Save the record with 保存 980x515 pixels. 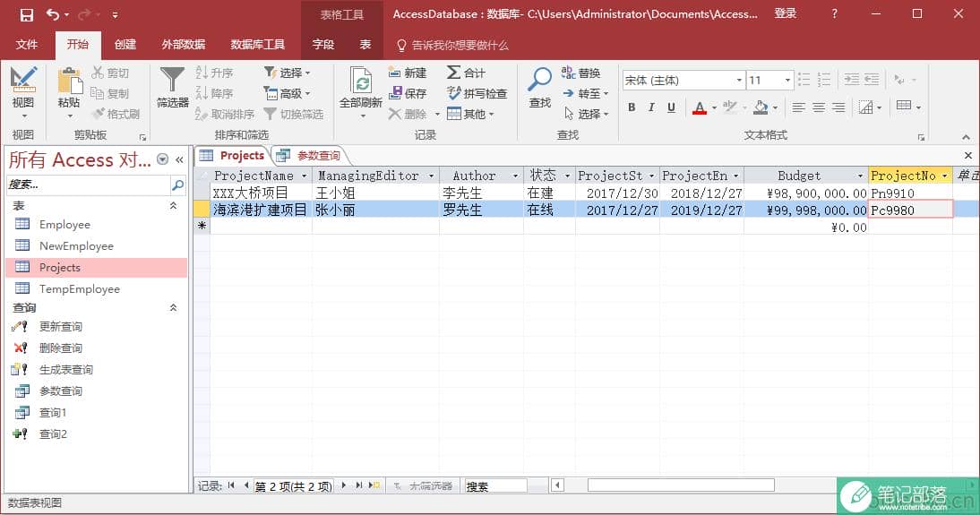(408, 93)
